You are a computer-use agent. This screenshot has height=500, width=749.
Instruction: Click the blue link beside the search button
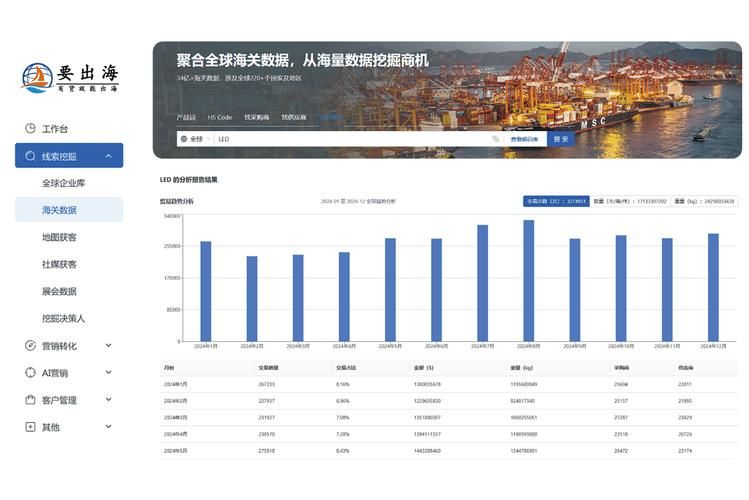coord(524,139)
